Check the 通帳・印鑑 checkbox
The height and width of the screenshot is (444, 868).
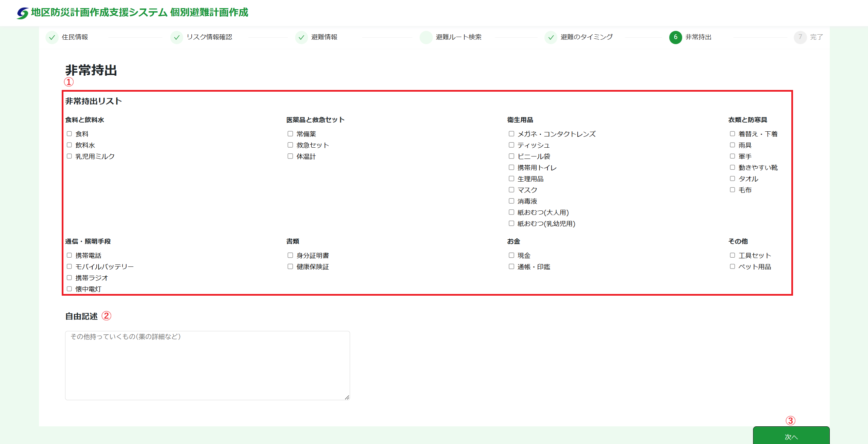(512, 266)
